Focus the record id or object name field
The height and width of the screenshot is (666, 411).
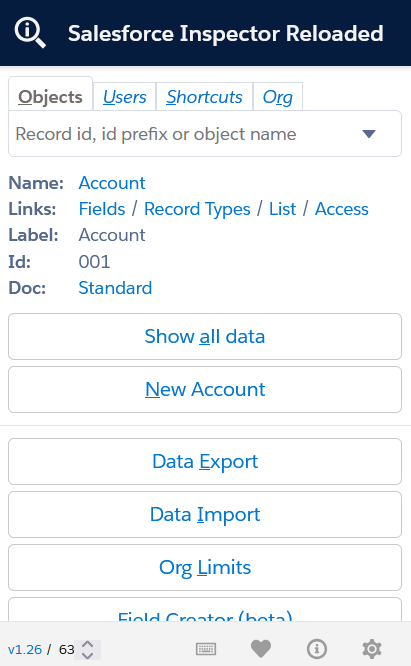click(x=205, y=134)
